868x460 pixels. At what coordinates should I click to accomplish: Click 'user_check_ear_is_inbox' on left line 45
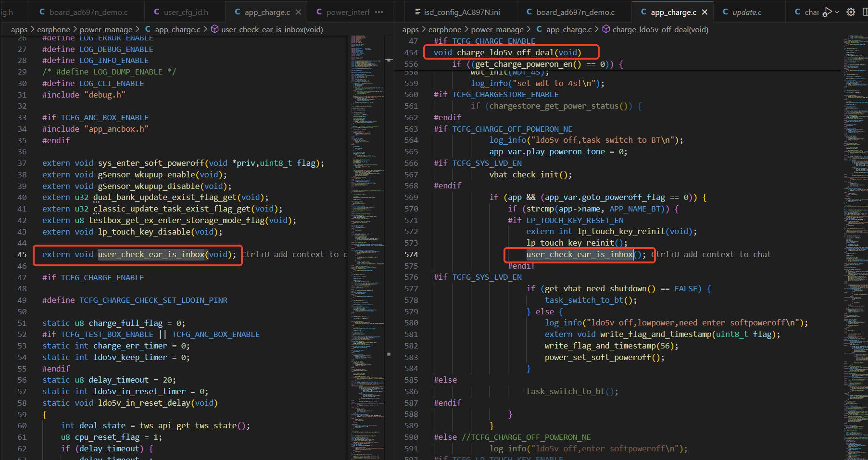[x=151, y=254]
